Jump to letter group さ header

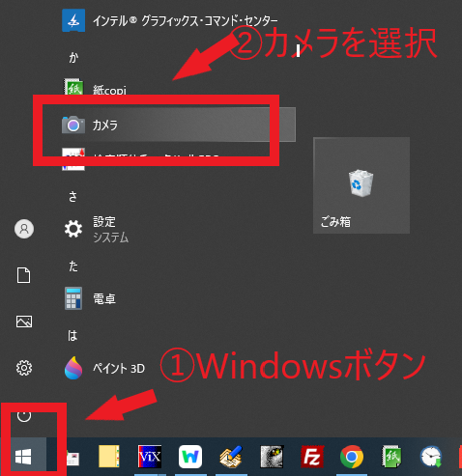pos(72,196)
